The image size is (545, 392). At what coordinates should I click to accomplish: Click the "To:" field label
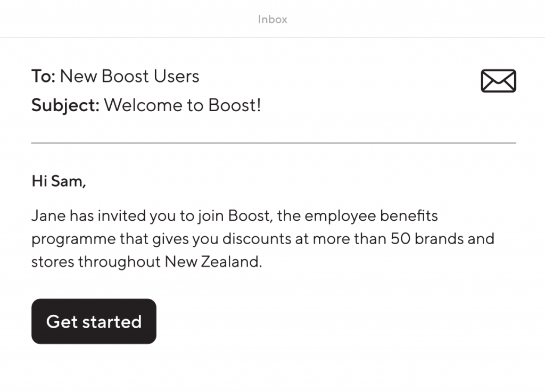[43, 76]
